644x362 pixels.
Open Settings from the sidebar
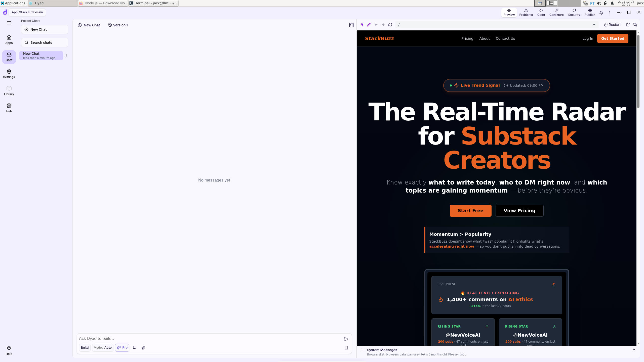click(9, 74)
